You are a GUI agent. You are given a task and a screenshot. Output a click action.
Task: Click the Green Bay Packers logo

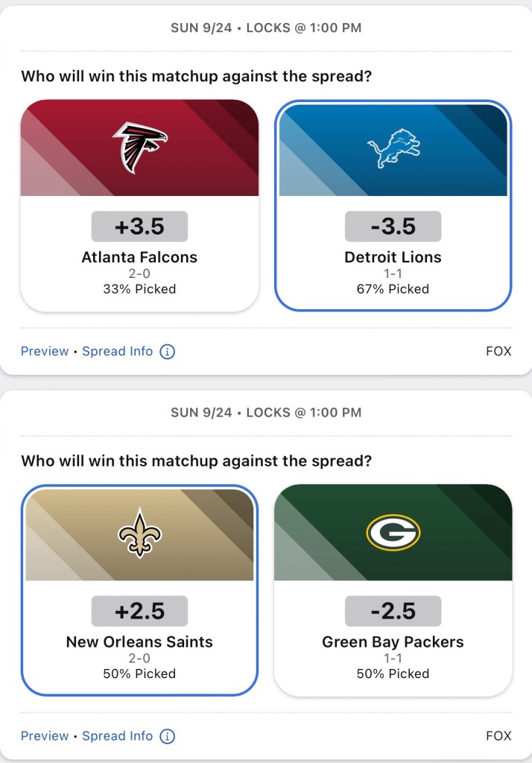tap(393, 533)
